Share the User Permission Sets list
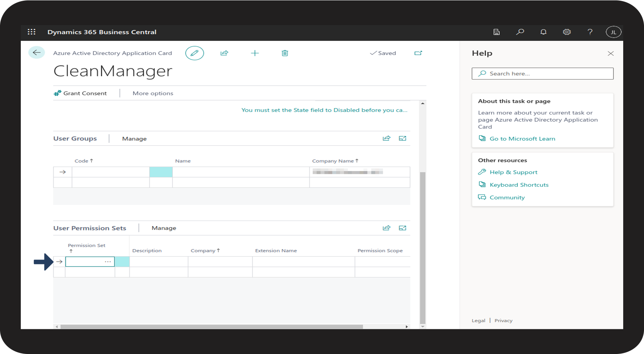Image resolution: width=644 pixels, height=354 pixels. [386, 228]
